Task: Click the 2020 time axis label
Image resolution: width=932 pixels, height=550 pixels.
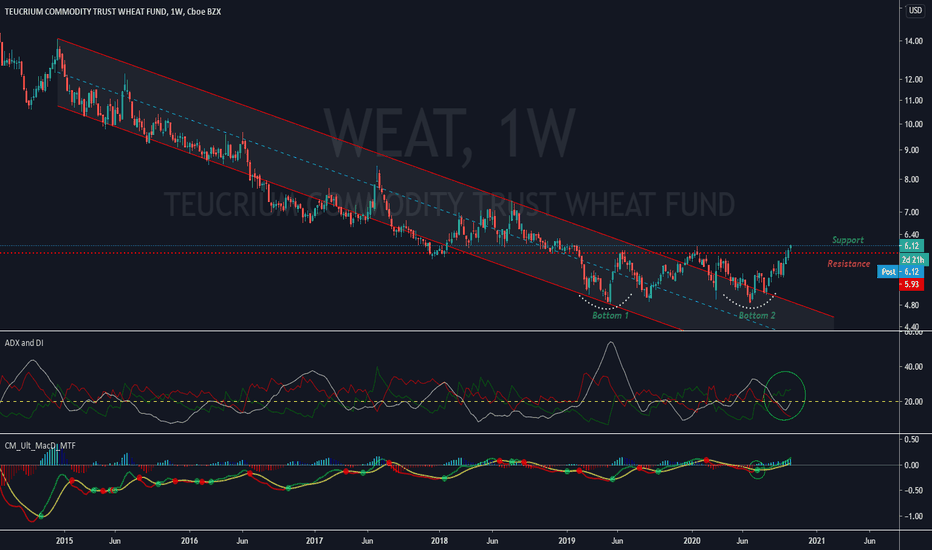Action: (692, 540)
